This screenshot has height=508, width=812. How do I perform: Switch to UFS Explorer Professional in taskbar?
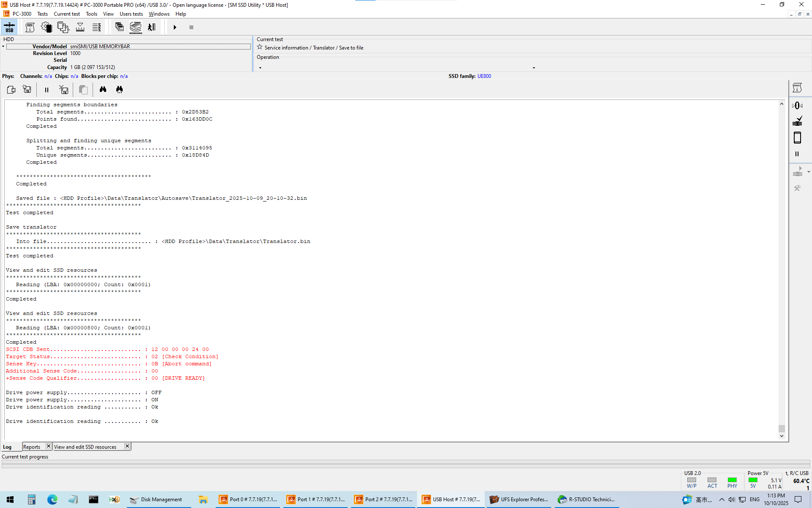519,500
